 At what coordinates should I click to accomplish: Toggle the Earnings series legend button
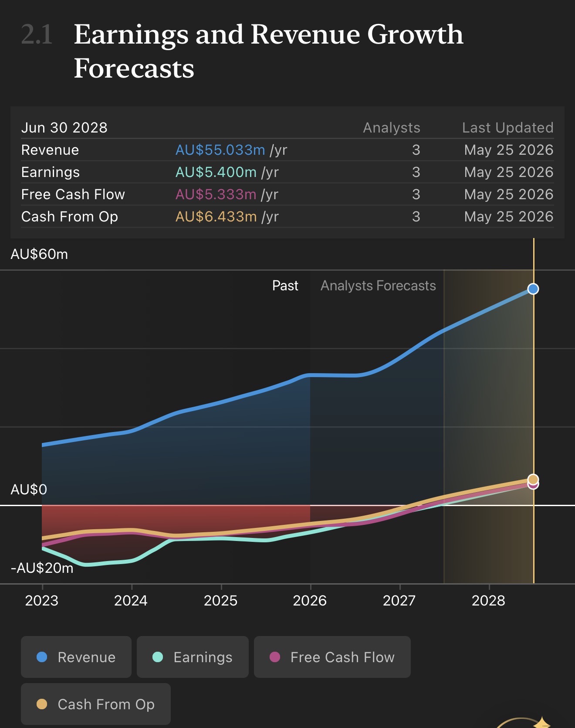pos(193,657)
